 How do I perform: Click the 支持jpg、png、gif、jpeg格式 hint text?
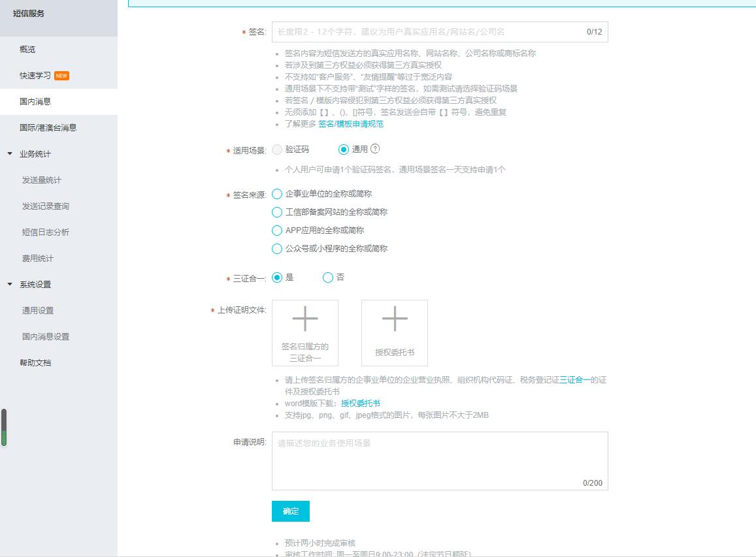pyautogui.click(x=386, y=415)
